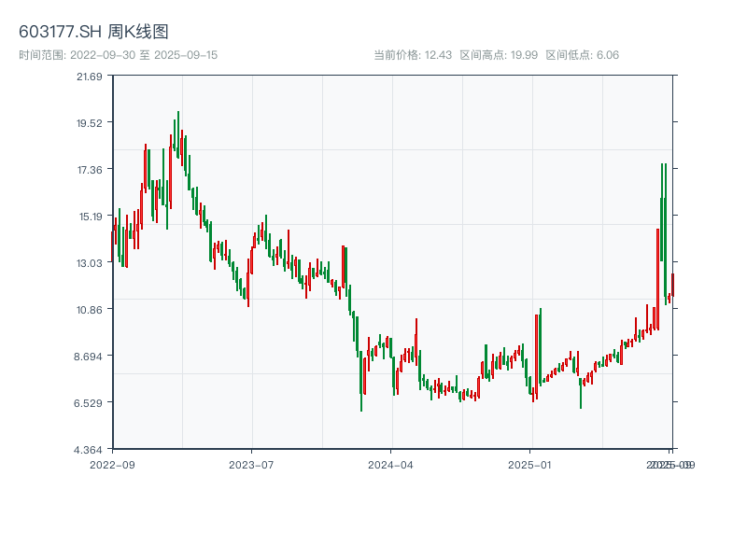
Task: Click the period high label 区间高点: 19.99
Action: 499,55
